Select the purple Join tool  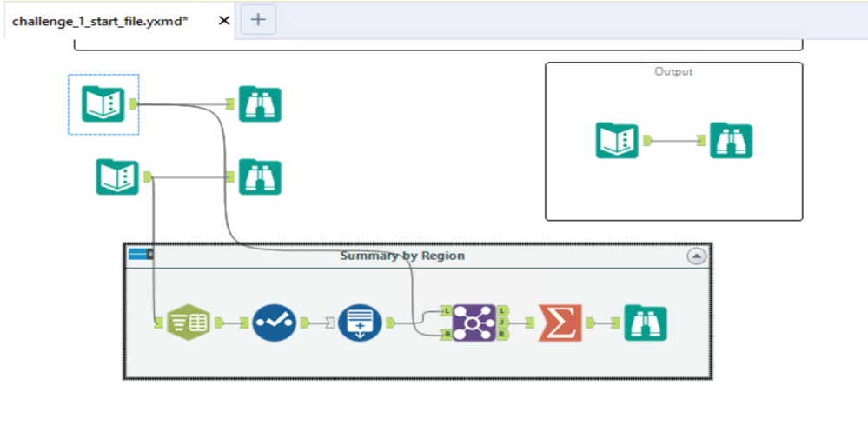pos(474,323)
